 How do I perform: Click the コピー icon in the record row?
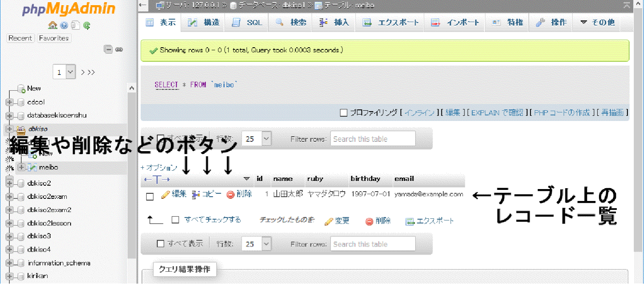196,195
